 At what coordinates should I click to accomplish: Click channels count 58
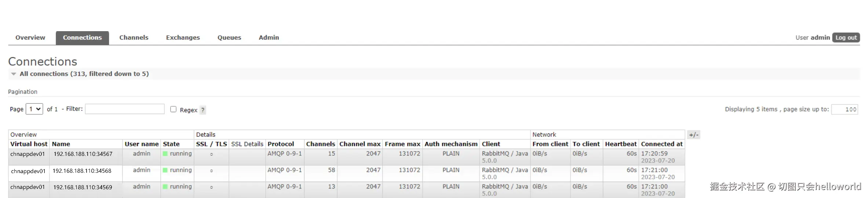tap(332, 170)
